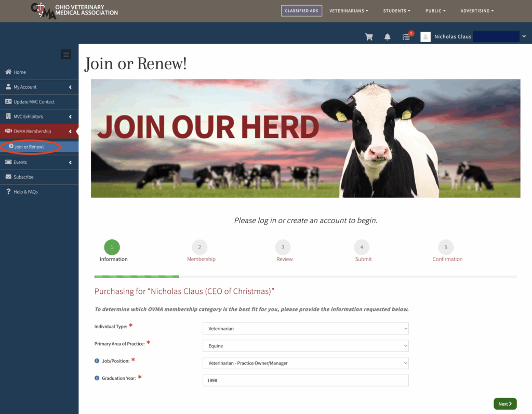Click the Graduation Year input field
The width and height of the screenshot is (532, 414).
coord(305,380)
